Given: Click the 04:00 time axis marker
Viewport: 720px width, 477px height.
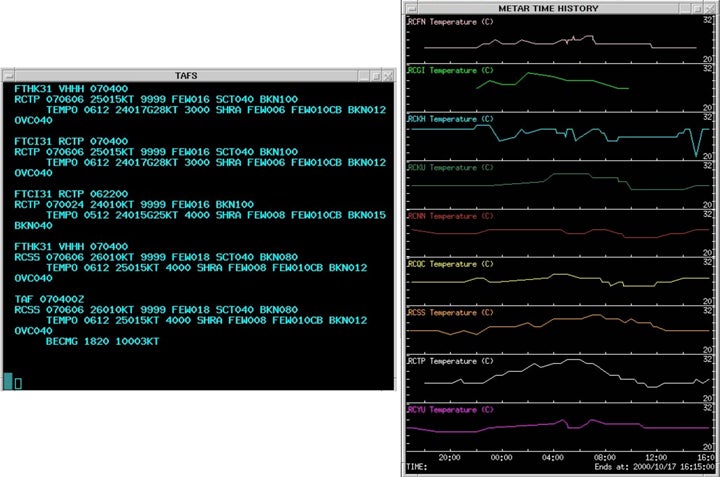Looking at the screenshot, I should click(x=552, y=457).
